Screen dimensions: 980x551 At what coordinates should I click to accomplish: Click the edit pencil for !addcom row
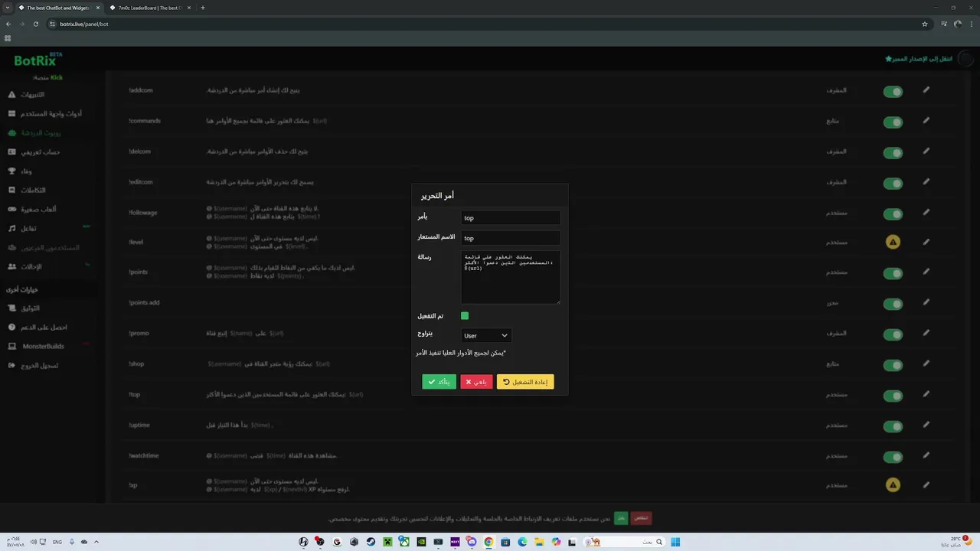[x=926, y=90]
